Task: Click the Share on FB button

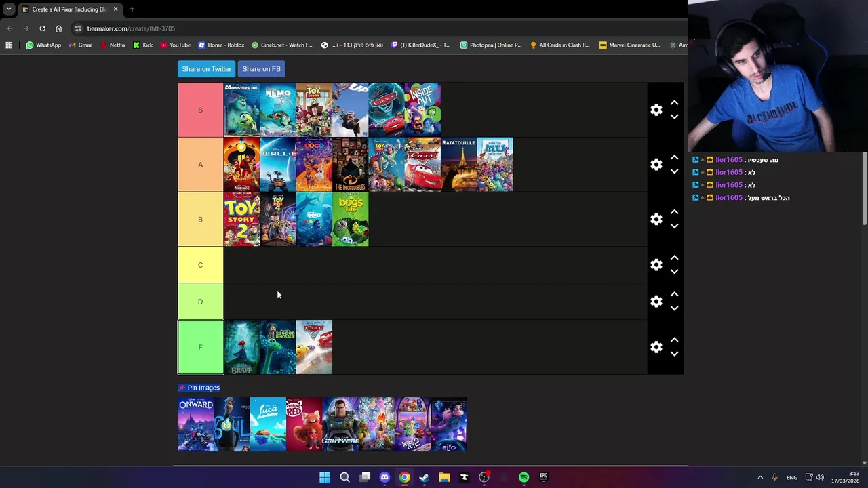Action: pos(261,69)
